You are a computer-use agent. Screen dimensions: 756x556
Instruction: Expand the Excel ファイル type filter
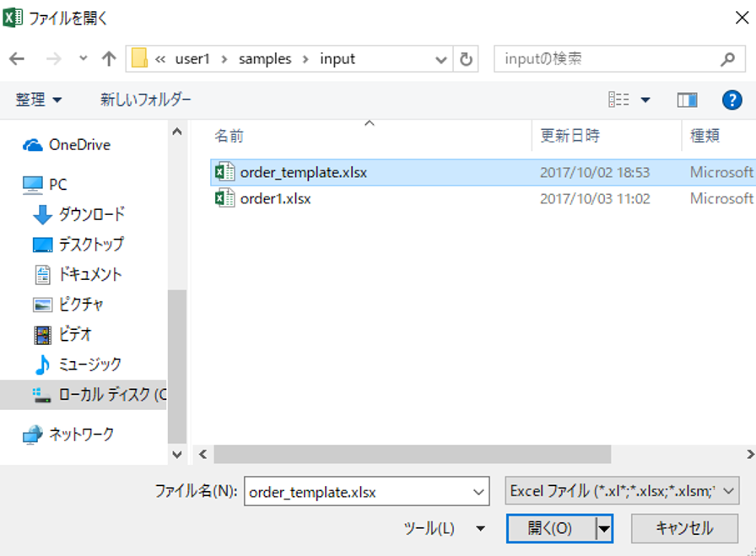(x=622, y=491)
